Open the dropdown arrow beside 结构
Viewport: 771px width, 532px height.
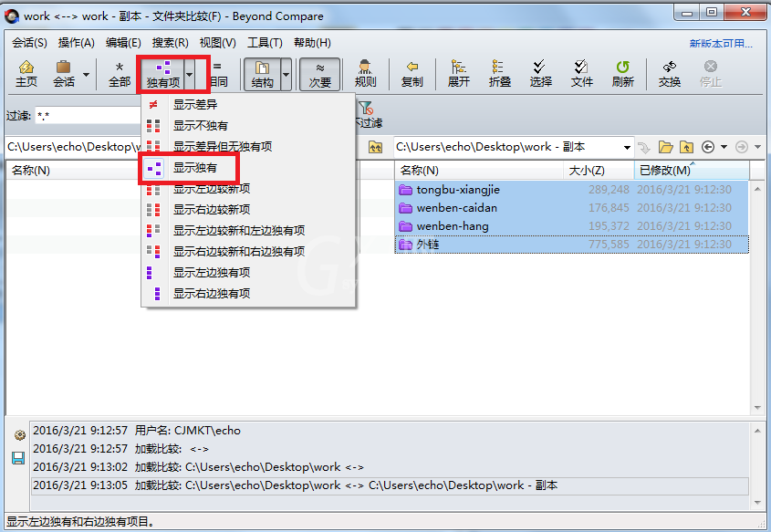point(287,75)
